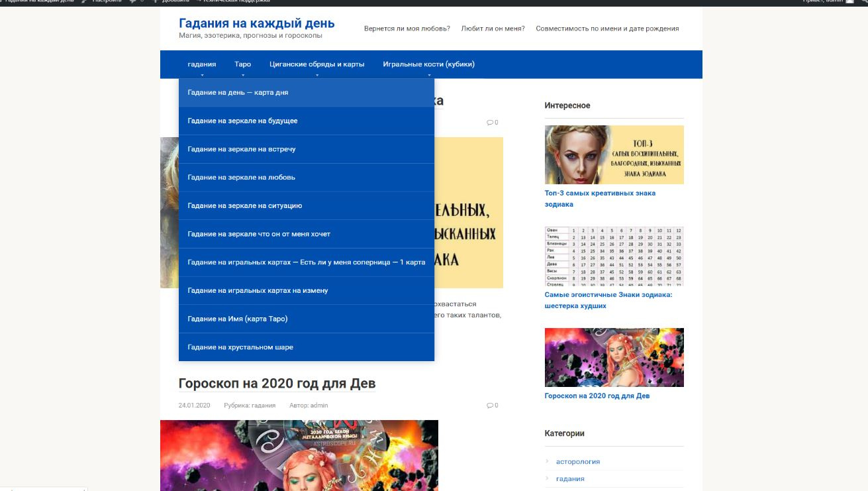Click the post date "24.01.2020"
868x491 pixels.
(194, 406)
